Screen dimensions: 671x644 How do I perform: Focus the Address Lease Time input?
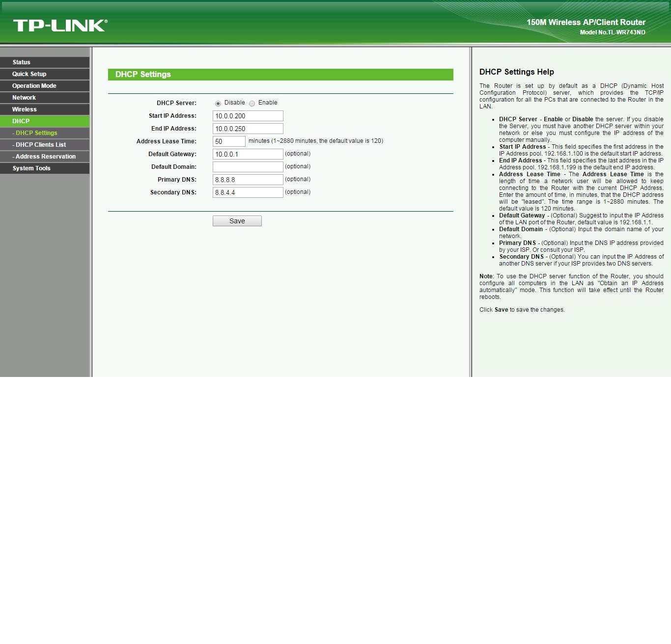click(x=229, y=141)
